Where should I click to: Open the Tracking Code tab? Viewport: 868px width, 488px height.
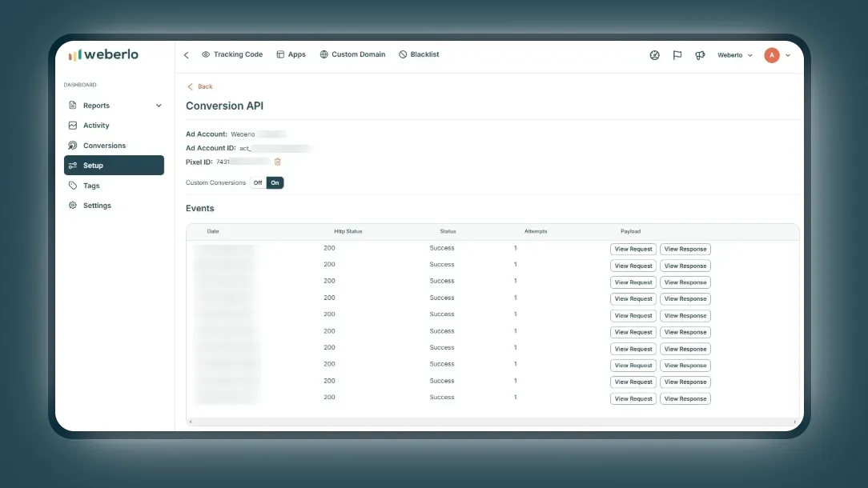(232, 54)
